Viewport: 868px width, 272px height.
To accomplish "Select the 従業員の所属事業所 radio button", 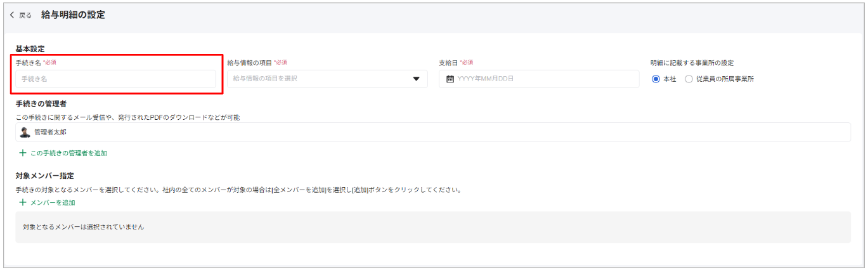I will 689,79.
